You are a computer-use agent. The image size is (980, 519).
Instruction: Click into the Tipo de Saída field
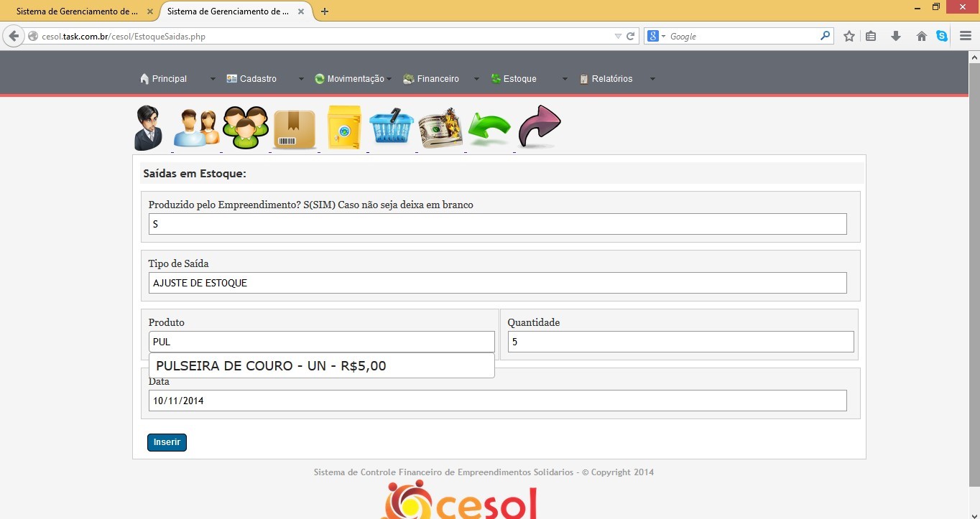click(497, 283)
